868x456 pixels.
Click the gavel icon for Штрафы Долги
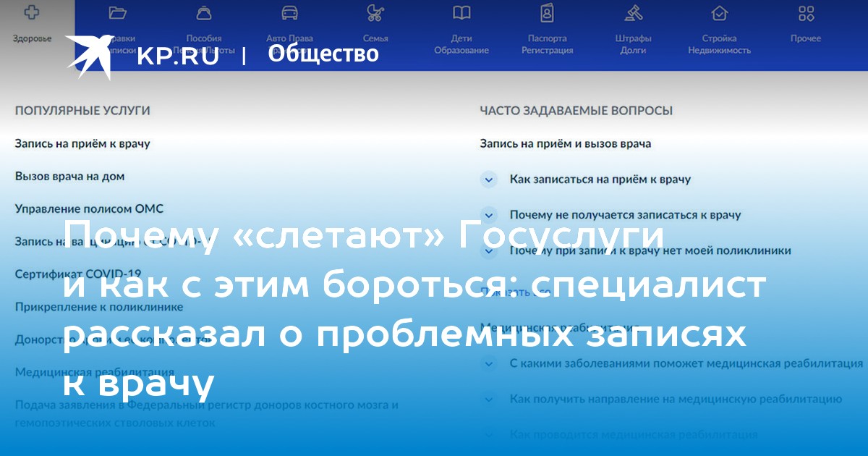tap(634, 13)
